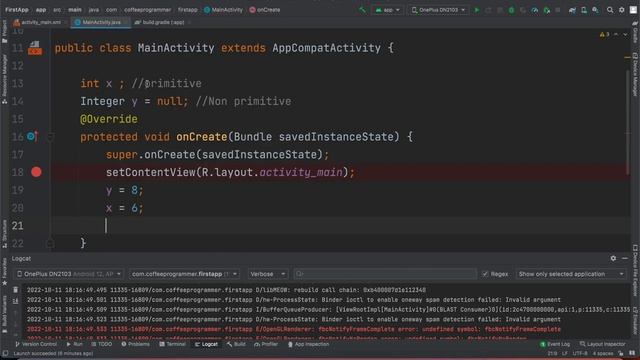This screenshot has height=360, width=640.
Task: Go to previous highlighted error arrow
Action: coord(616,35)
